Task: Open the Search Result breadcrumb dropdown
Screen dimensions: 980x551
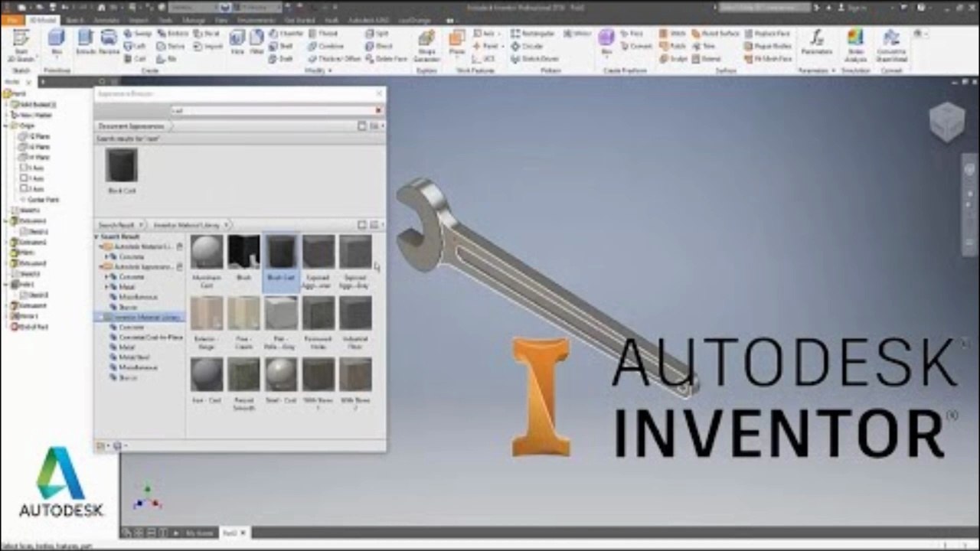Action: coord(141,225)
